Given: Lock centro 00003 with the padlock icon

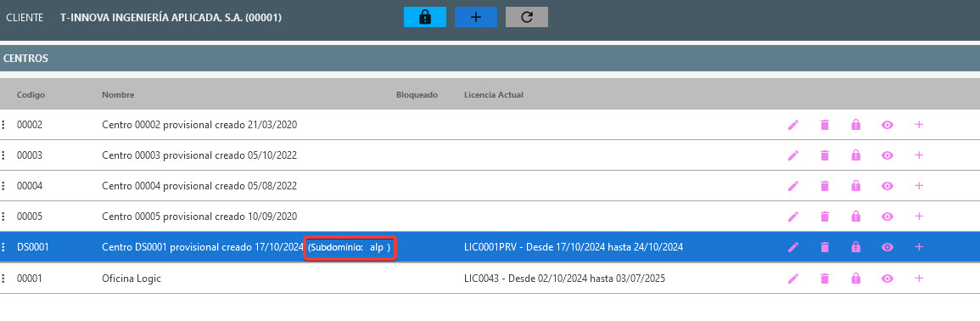Looking at the screenshot, I should [855, 155].
